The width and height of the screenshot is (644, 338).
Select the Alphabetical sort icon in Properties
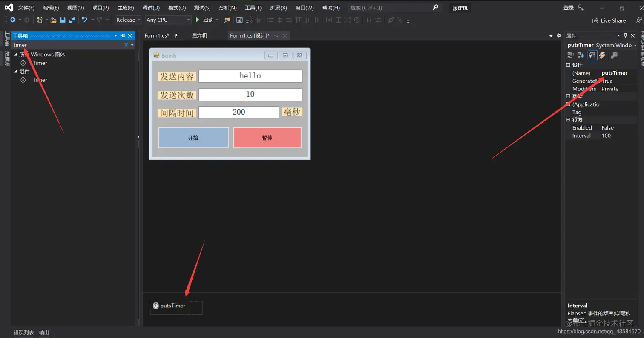pyautogui.click(x=581, y=55)
